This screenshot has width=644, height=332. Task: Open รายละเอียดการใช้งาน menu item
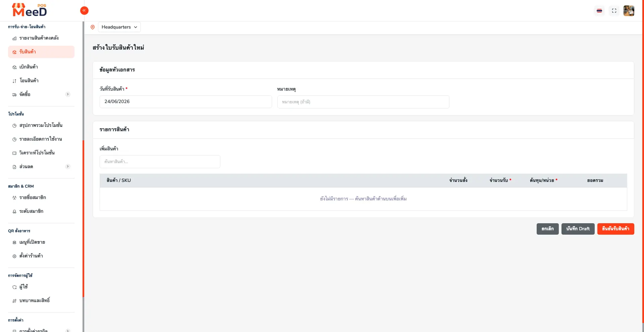(x=41, y=139)
